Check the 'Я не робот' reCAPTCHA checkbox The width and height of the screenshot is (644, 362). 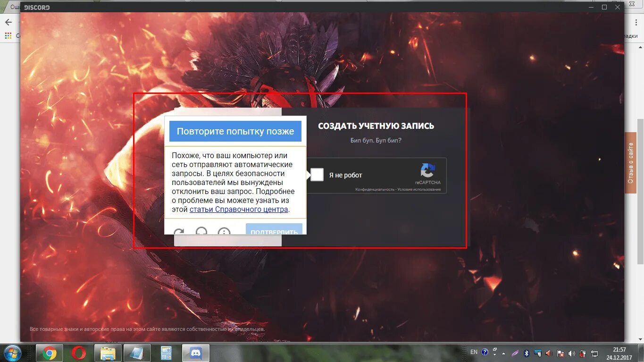coord(317,175)
